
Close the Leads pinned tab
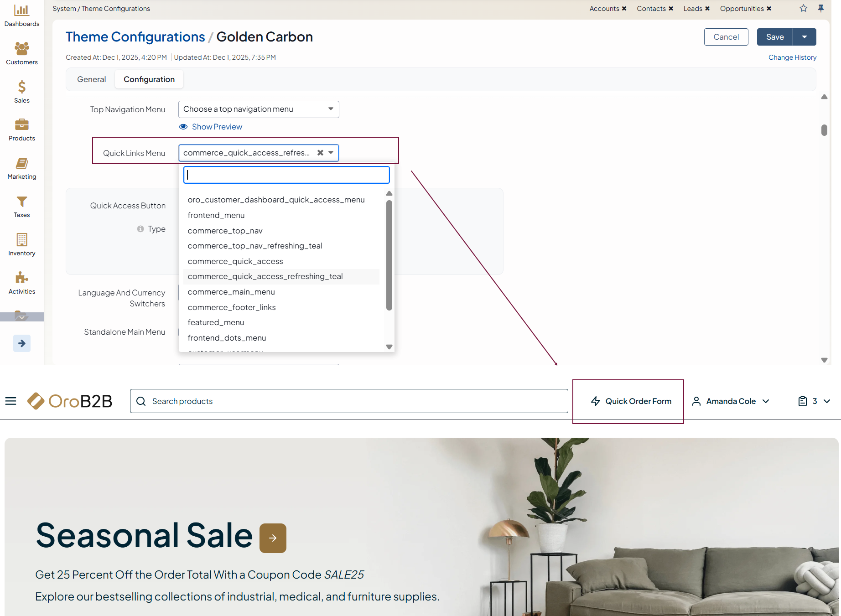coord(707,9)
